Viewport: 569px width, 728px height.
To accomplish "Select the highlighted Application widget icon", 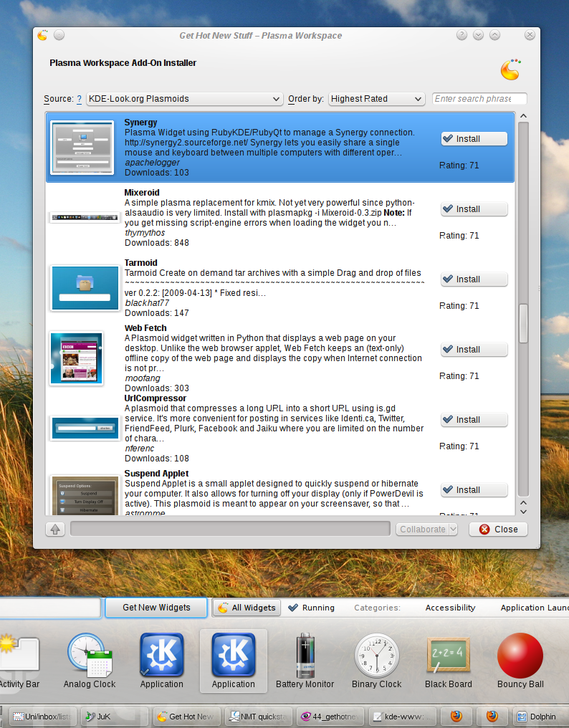I will [x=234, y=655].
